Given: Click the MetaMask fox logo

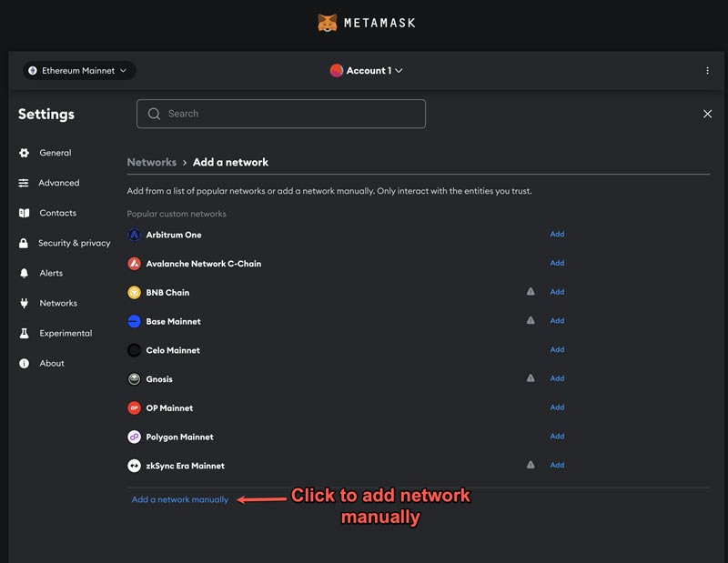Looking at the screenshot, I should 328,23.
